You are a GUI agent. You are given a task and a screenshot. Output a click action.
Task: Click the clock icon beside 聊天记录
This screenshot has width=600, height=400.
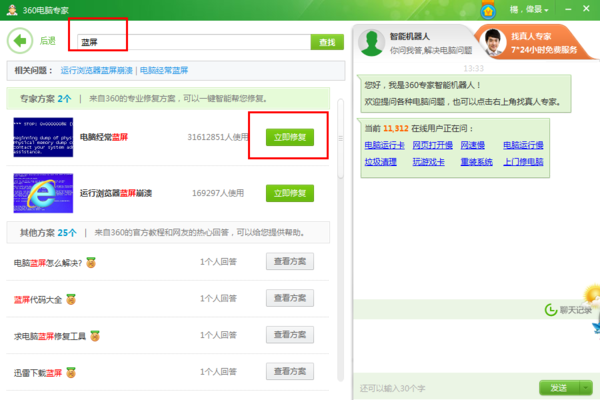pos(551,310)
